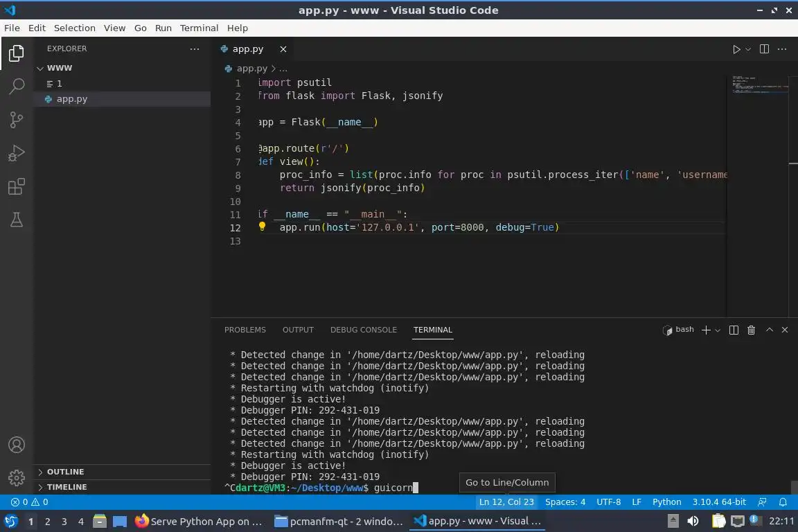The width and height of the screenshot is (798, 532).
Task: Open the Testing flask icon view
Action: coord(17,220)
